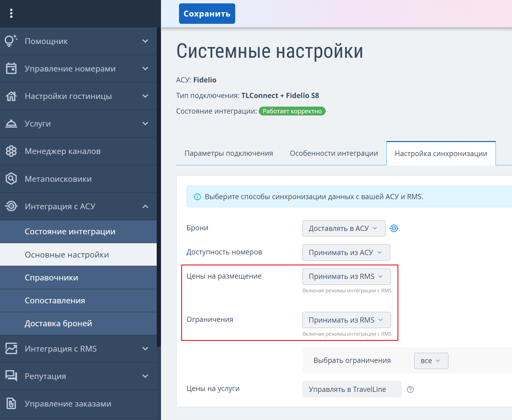Click the chat bubbles icon for Репутация

tap(11, 376)
